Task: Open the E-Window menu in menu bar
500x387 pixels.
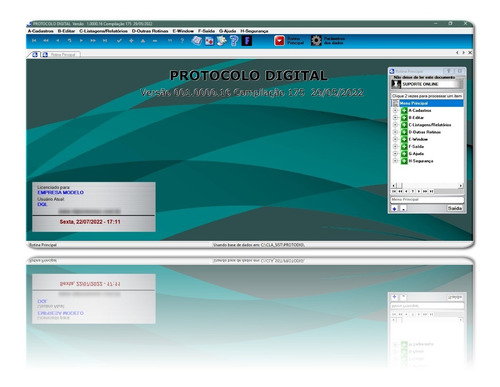Action: pyautogui.click(x=183, y=31)
